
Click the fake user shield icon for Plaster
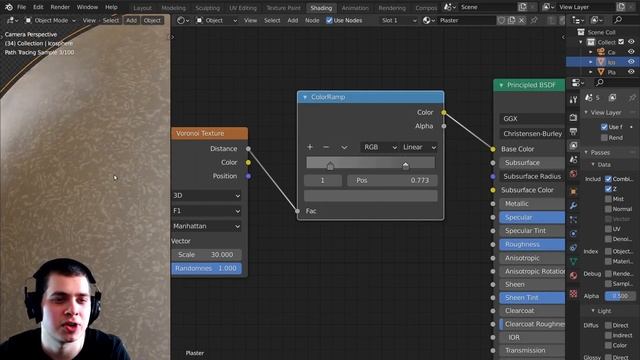[x=501, y=20]
